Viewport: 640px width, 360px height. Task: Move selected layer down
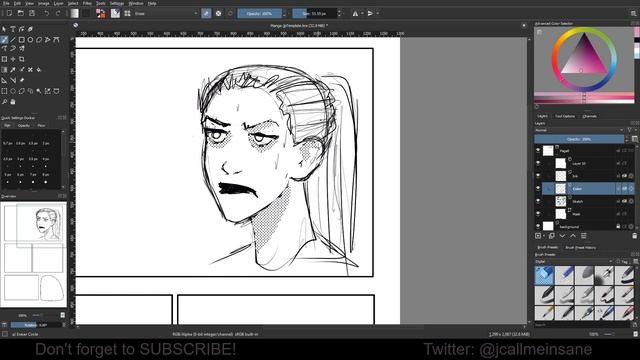pos(562,236)
